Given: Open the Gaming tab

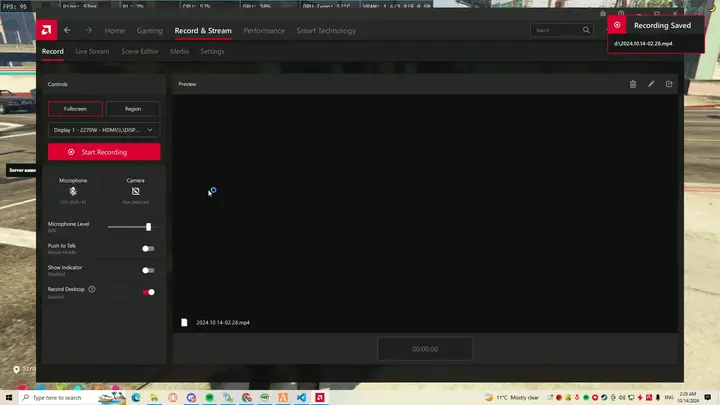Looking at the screenshot, I should point(149,31).
